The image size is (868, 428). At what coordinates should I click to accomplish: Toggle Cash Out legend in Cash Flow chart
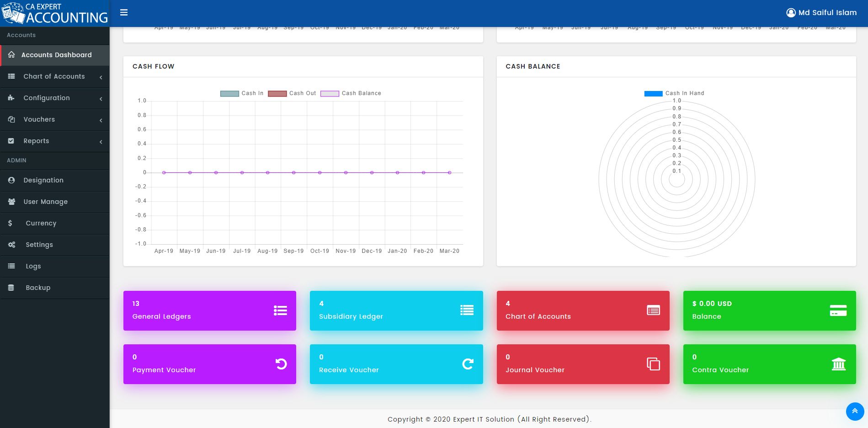click(x=292, y=93)
